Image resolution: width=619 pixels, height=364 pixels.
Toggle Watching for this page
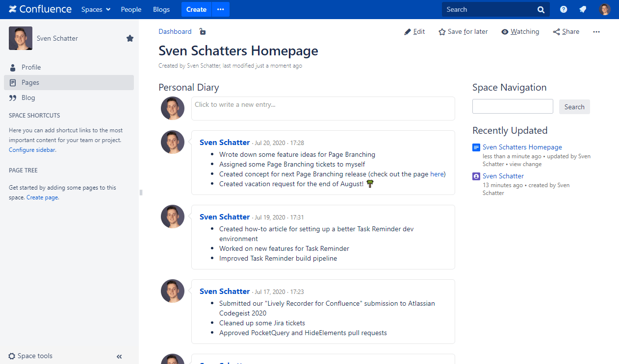pyautogui.click(x=520, y=32)
